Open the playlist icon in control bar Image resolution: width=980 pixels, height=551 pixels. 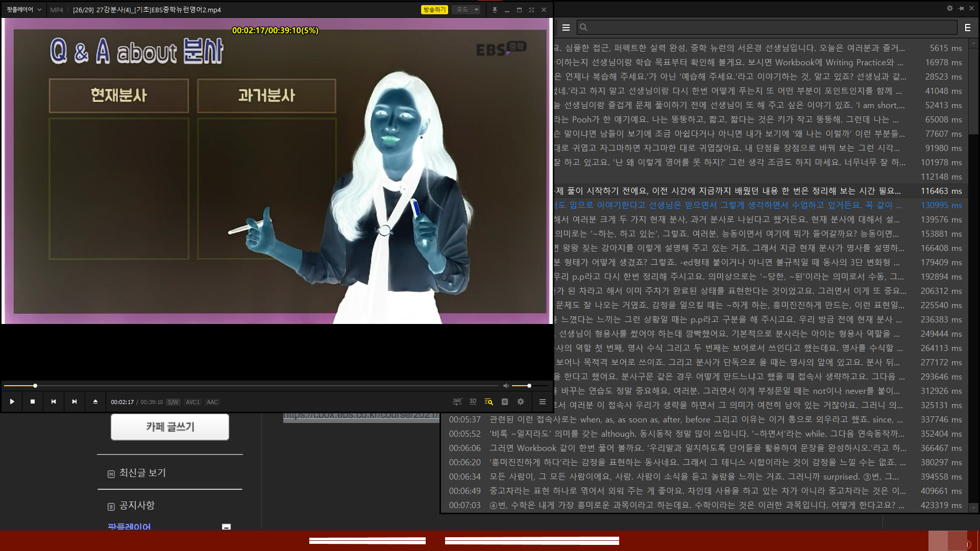click(x=505, y=402)
